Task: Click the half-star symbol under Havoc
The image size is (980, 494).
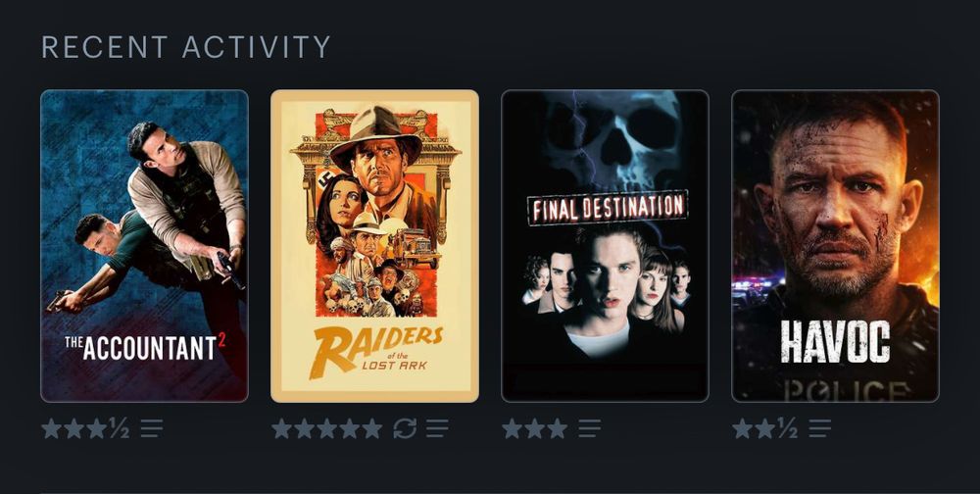Action: pos(787,428)
